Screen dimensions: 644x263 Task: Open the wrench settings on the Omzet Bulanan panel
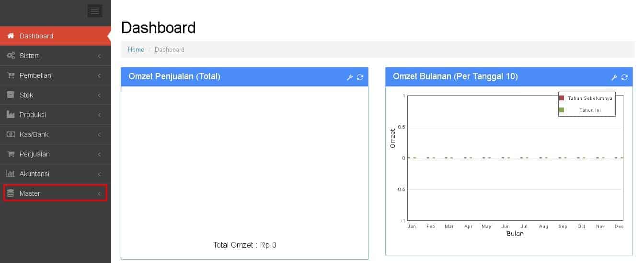pos(614,77)
